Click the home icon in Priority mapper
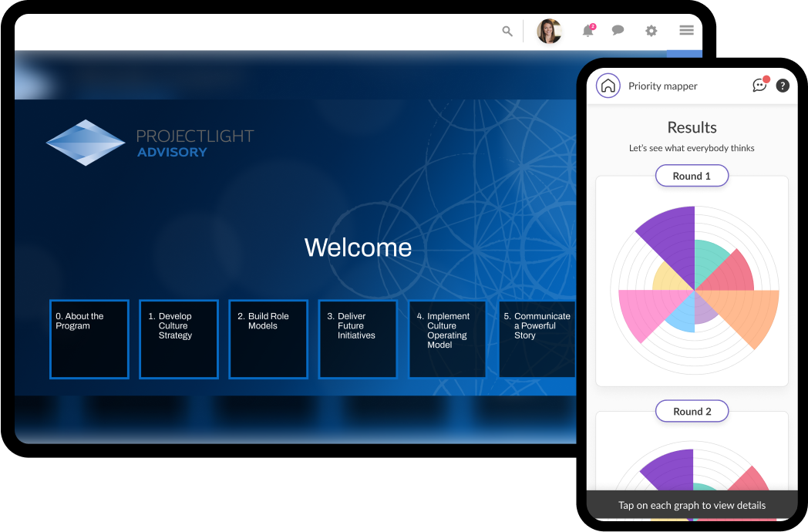This screenshot has width=808, height=532. pos(608,86)
